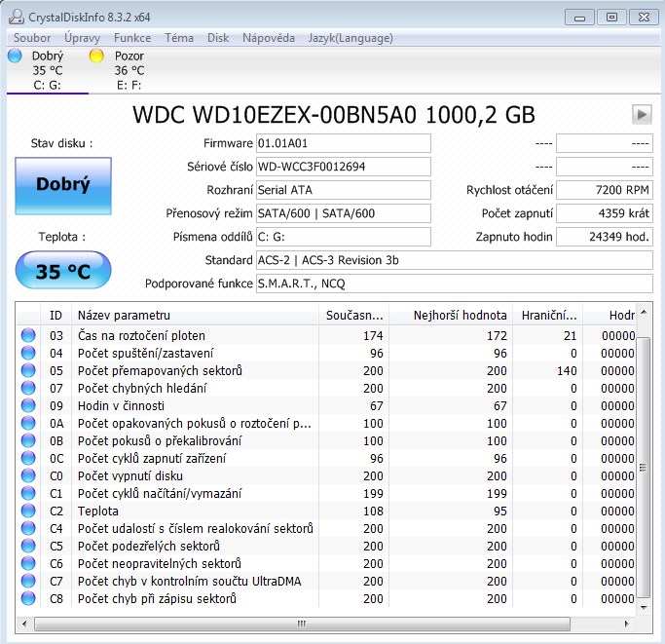Click status orb of attribute C6 row
Viewport: 665px width, 644px height.
28,563
